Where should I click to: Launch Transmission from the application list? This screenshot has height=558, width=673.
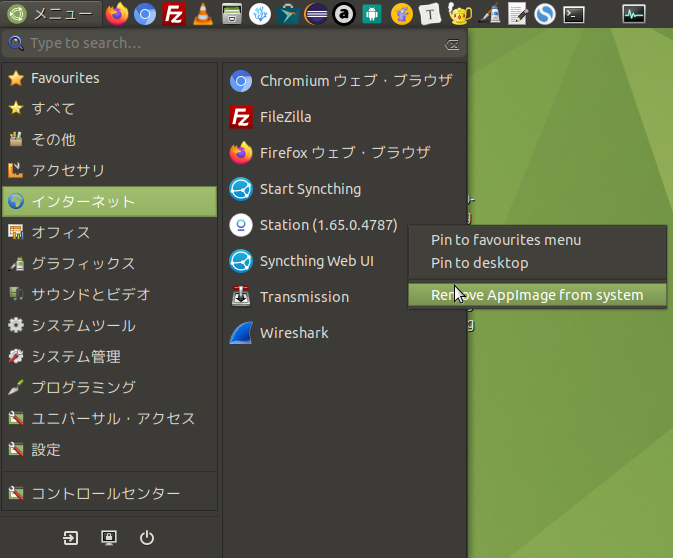[x=304, y=297]
